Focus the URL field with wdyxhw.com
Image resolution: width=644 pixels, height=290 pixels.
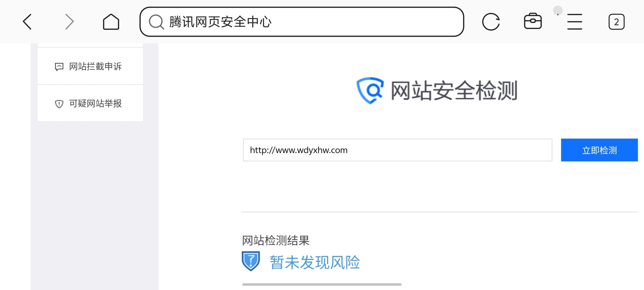click(x=398, y=150)
